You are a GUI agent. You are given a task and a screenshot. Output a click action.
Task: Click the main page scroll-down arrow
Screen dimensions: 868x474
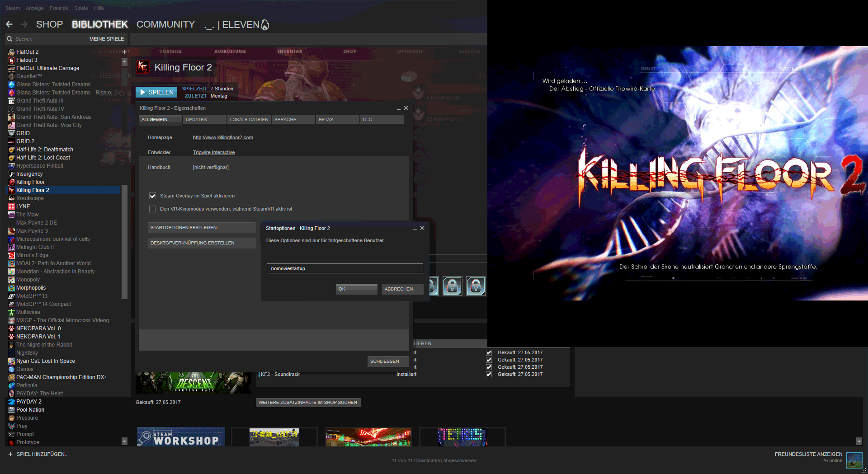tap(859, 441)
